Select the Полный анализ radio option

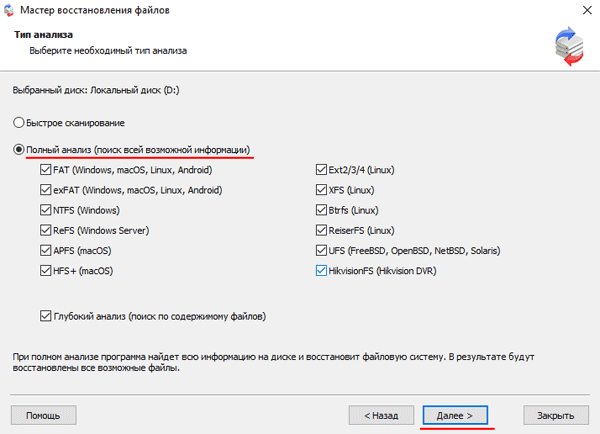(x=19, y=150)
